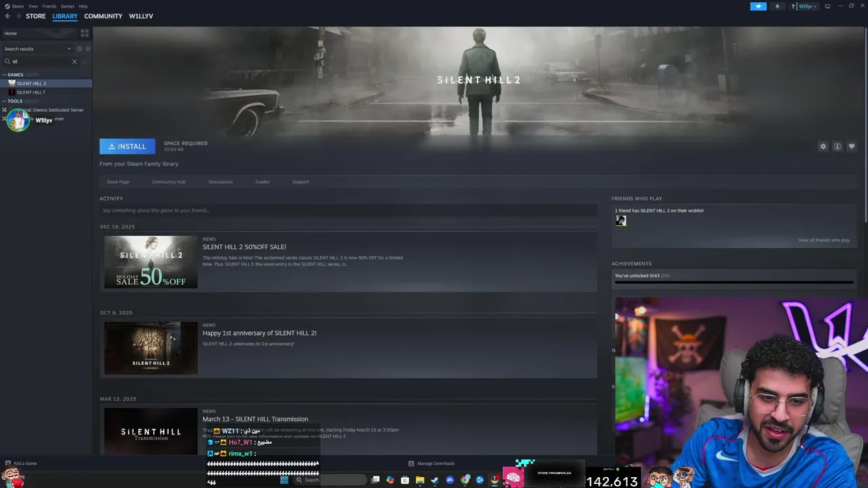This screenshot has height=488, width=868.
Task: Open SILENT HILL Transmission thumbnail
Action: (x=151, y=432)
